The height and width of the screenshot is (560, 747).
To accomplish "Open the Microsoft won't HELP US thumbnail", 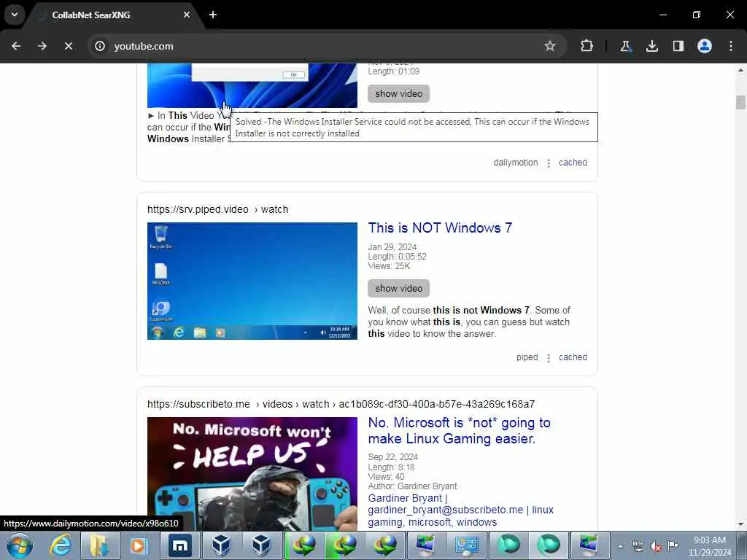I will [x=252, y=474].
